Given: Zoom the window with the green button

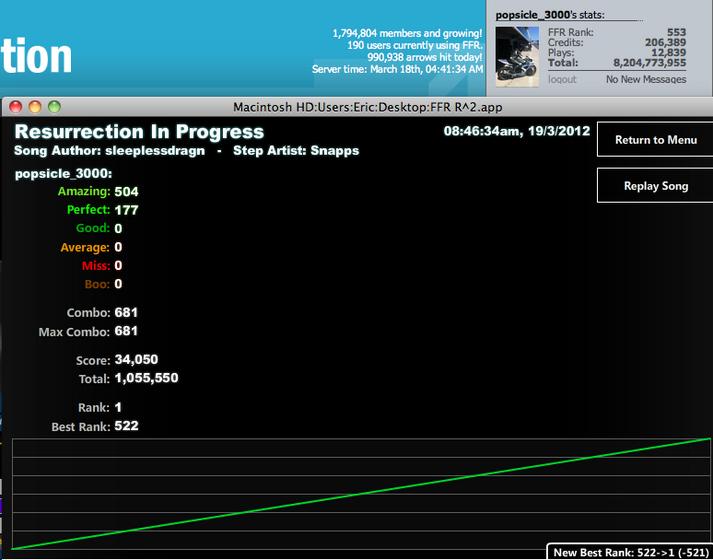Looking at the screenshot, I should coord(54,107).
